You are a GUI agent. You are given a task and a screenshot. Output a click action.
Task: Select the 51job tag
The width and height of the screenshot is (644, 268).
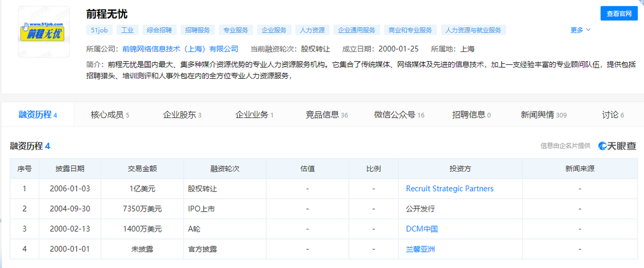tap(98, 30)
